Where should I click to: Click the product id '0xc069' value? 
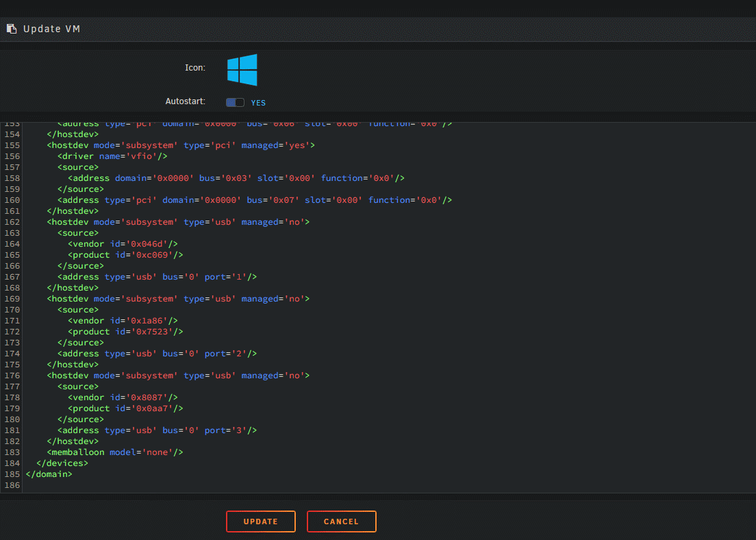tap(152, 255)
